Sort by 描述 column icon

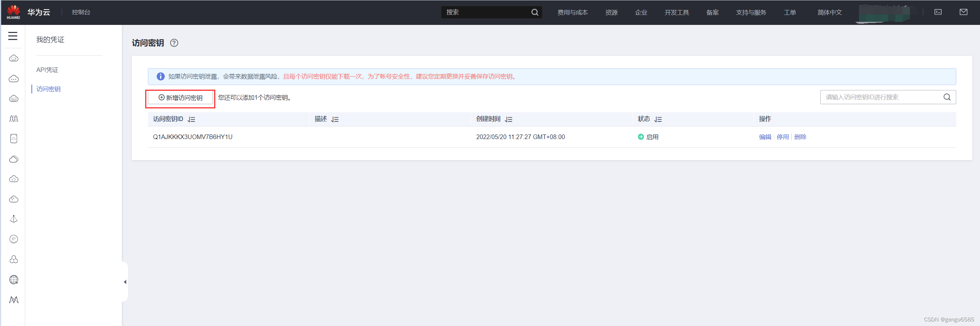pos(335,120)
